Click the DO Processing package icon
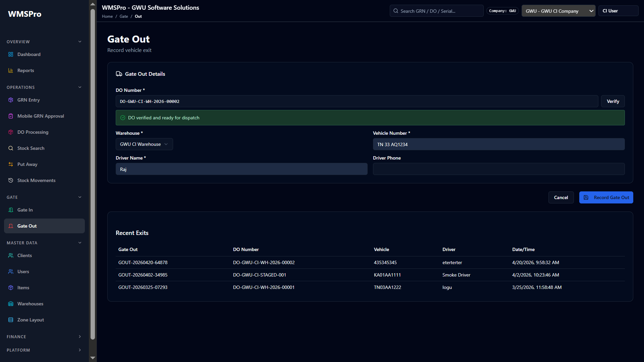644x362 pixels. coord(11,132)
